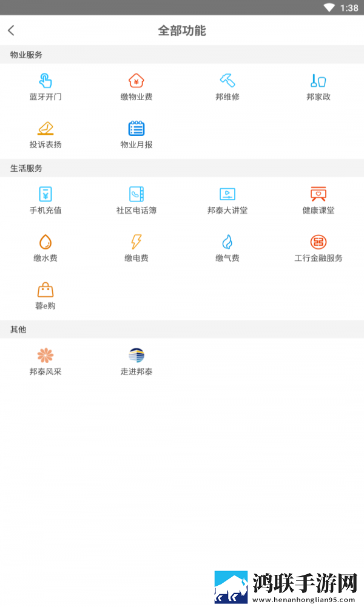Select the 健康课堂 heart board icon
This screenshot has height=607, width=364.
pyautogui.click(x=318, y=194)
